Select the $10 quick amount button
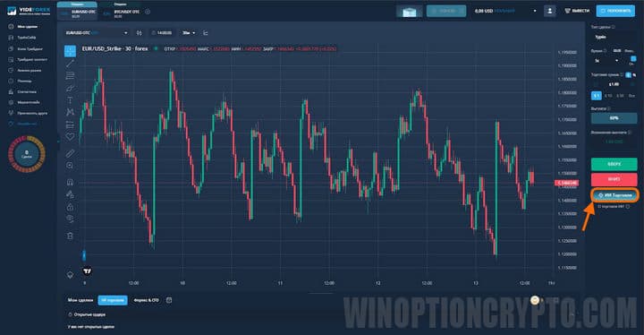The width and height of the screenshot is (644, 335). click(x=608, y=96)
